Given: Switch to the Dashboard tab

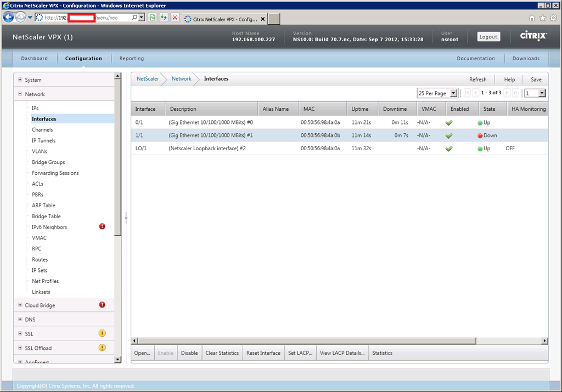Looking at the screenshot, I should 34,59.
